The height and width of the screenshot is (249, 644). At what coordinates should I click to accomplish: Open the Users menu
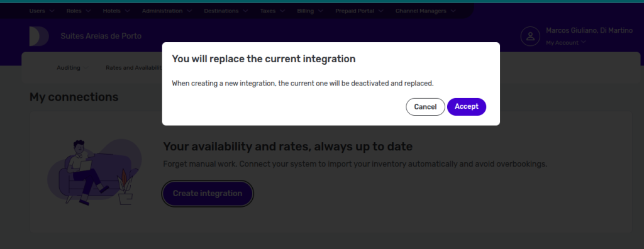[x=42, y=11]
